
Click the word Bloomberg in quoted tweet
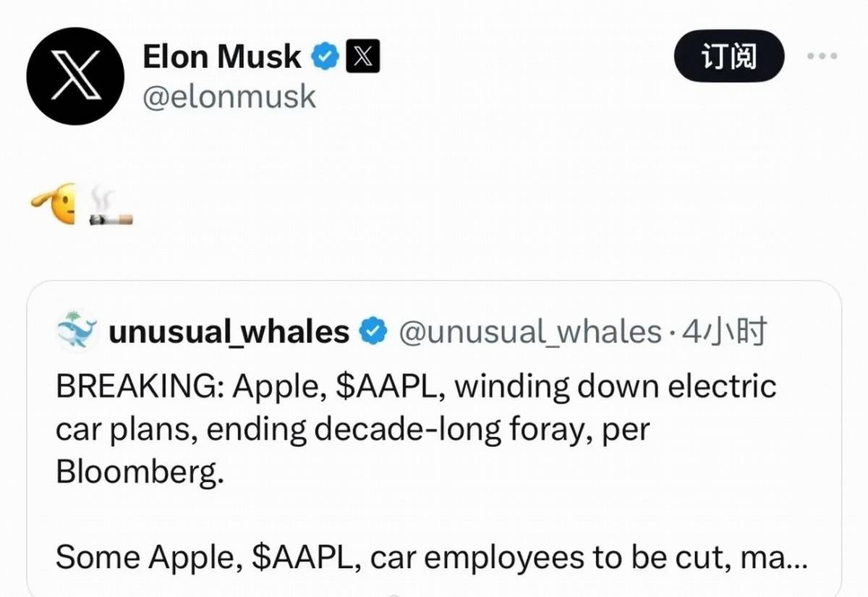(x=135, y=473)
